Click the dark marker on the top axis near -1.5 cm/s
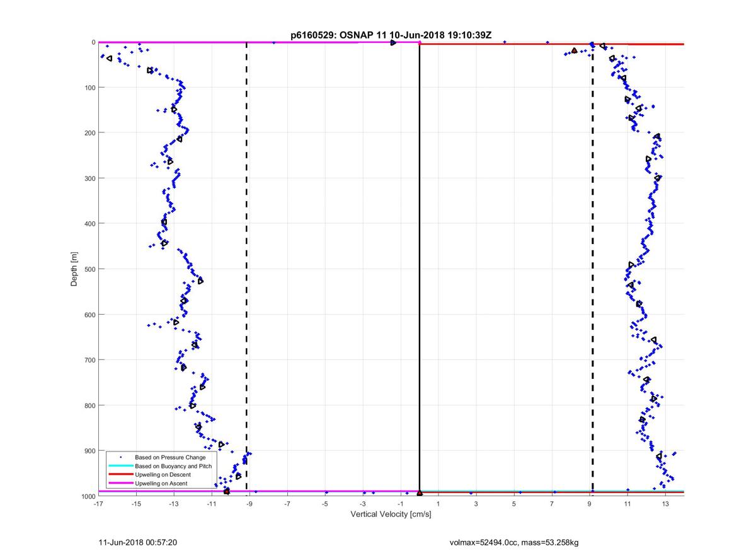This screenshot has height=558, width=756. (x=393, y=42)
